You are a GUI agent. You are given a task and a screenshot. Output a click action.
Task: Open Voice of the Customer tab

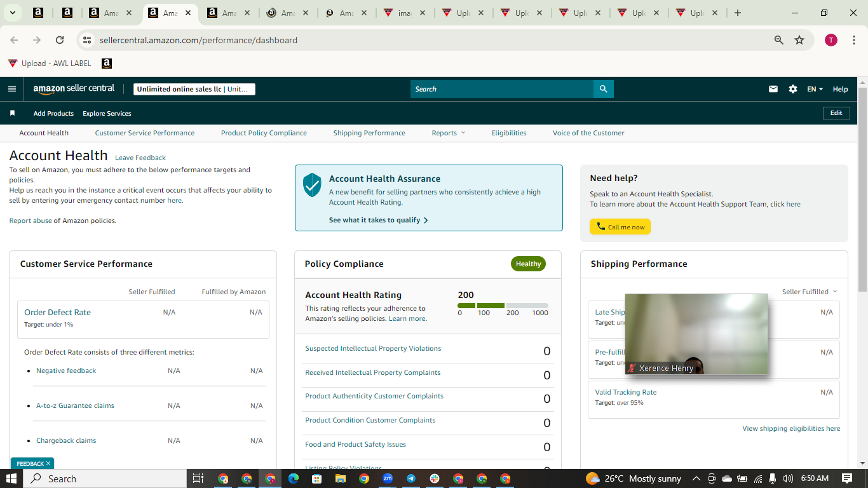[x=588, y=133]
